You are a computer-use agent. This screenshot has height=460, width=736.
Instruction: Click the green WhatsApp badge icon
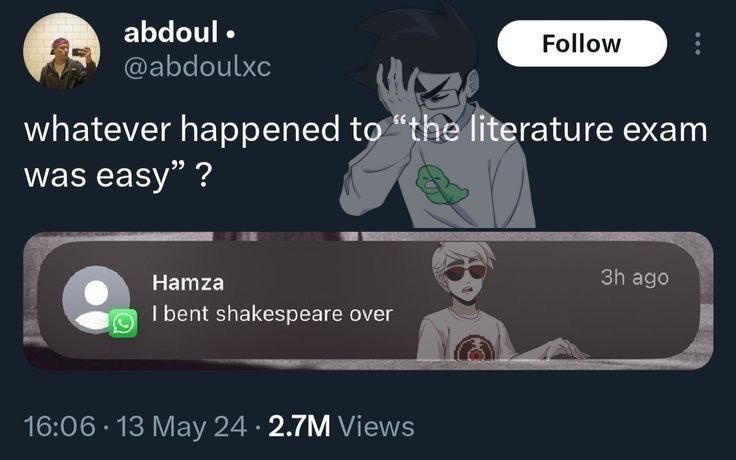point(123,323)
